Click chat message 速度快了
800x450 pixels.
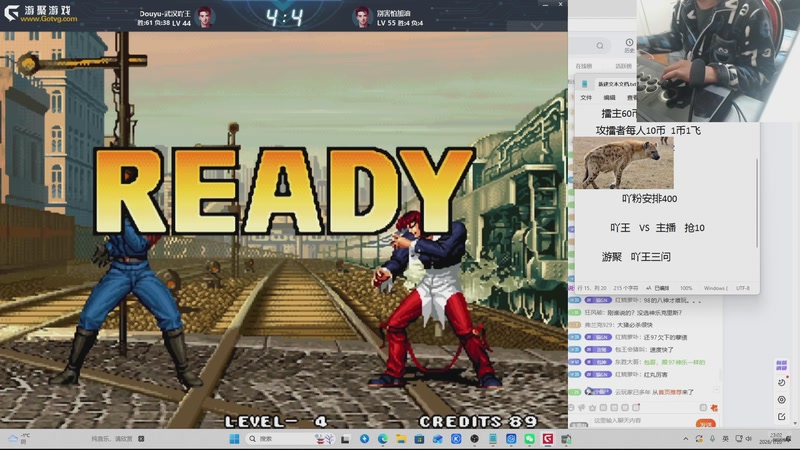tap(662, 350)
